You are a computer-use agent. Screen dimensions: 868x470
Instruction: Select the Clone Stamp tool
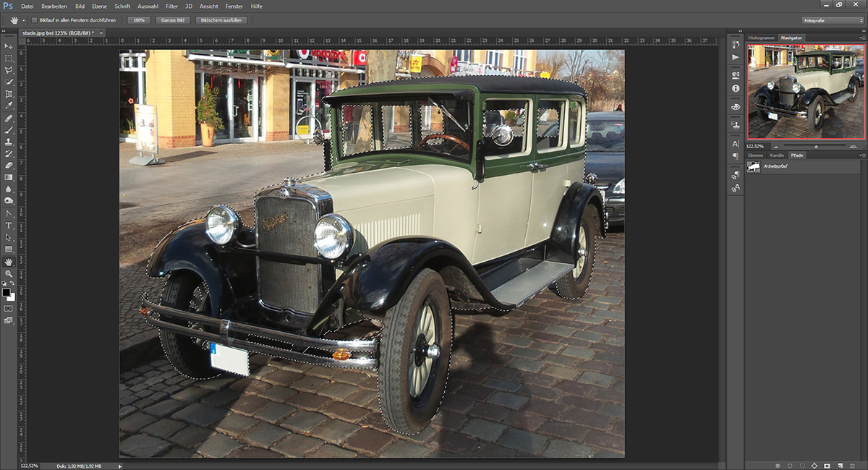(x=9, y=142)
